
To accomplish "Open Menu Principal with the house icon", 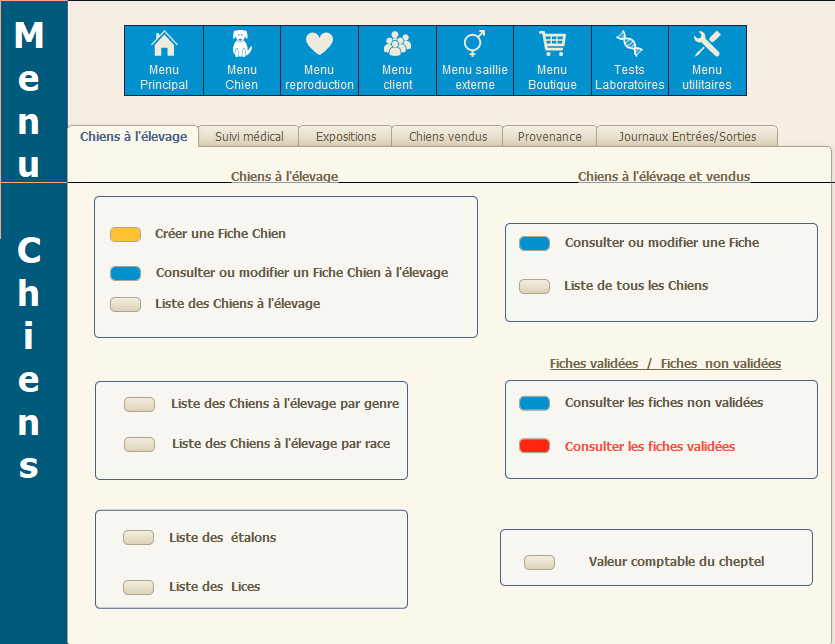I will pyautogui.click(x=164, y=45).
